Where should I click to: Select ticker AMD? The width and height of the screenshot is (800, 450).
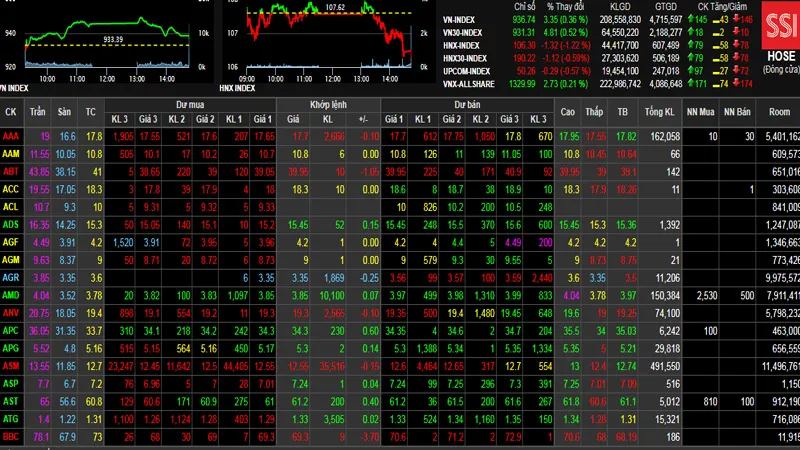tap(11, 295)
